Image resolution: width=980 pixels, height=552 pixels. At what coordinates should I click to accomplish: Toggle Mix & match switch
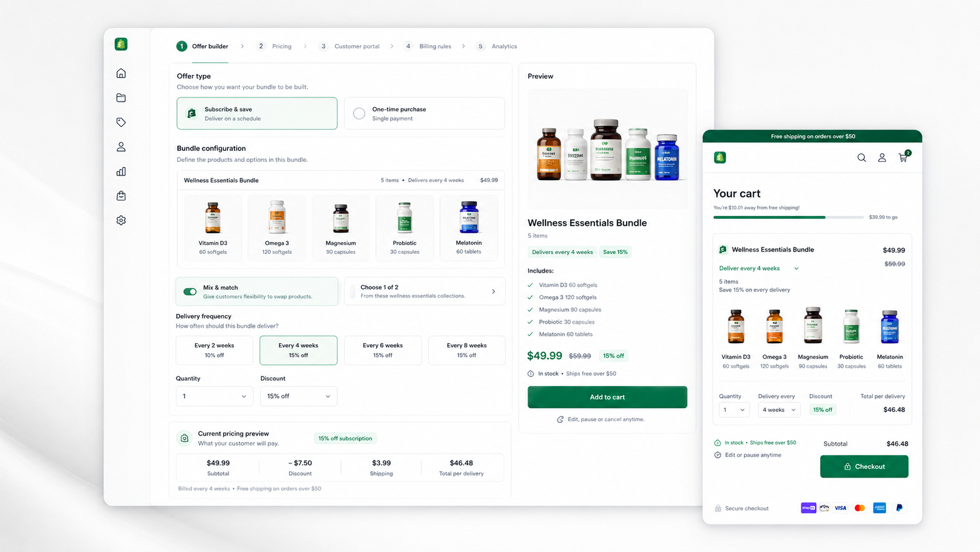[190, 292]
